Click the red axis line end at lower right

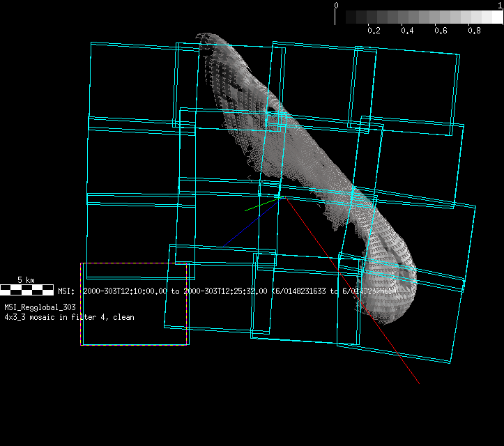pyautogui.click(x=418, y=382)
